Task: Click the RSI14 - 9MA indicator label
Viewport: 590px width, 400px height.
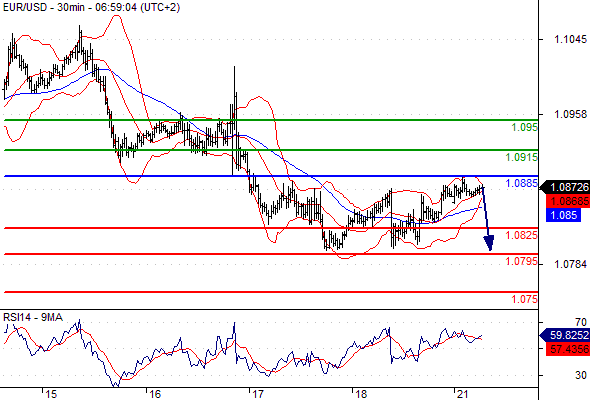Action: 32,317
